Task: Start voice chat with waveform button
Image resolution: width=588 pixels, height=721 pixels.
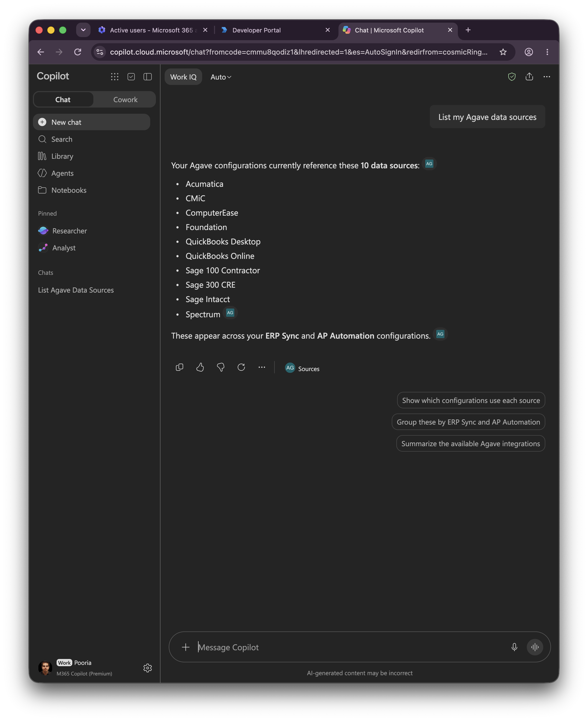Action: 535,647
